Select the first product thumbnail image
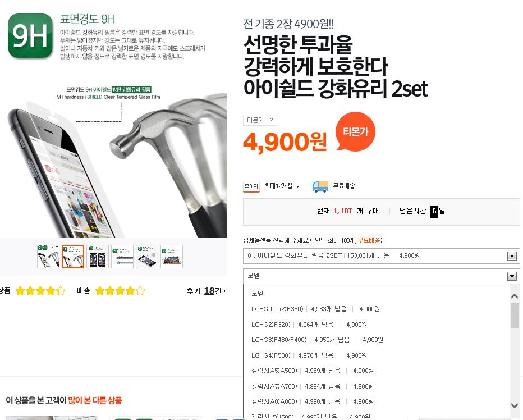 [x=48, y=257]
